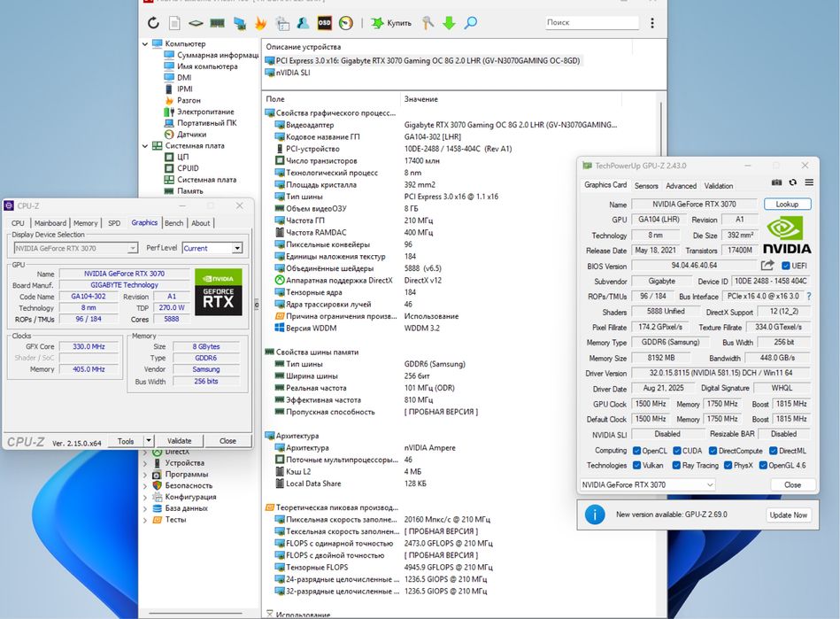Open the Display Device Selection dropdown in CPU-Z
840x619 pixels.
(x=132, y=248)
